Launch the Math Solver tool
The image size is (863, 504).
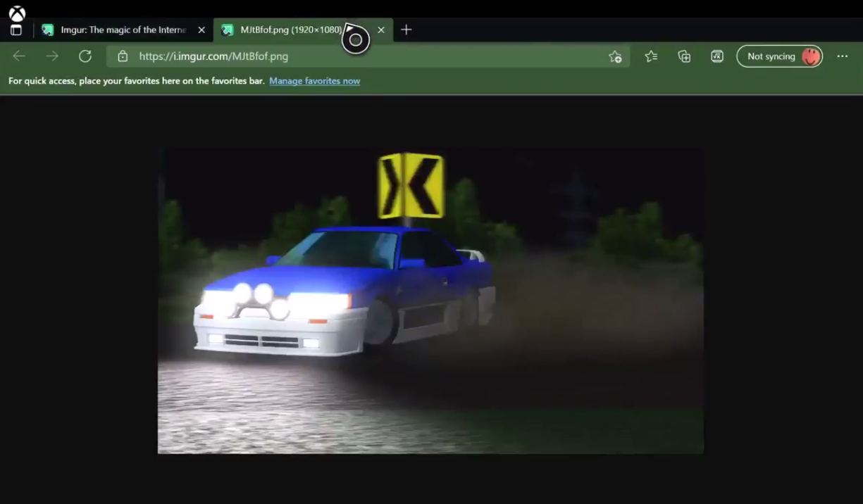pos(716,56)
